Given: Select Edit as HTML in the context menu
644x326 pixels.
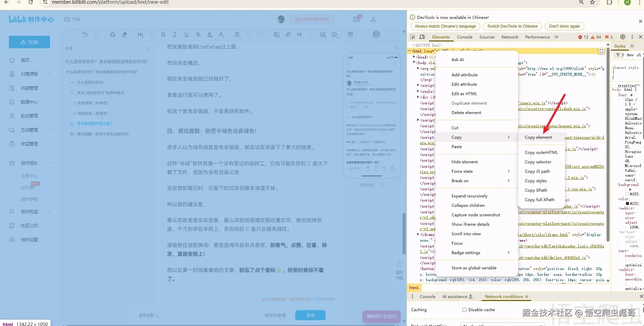Looking at the screenshot, I should tap(477, 94).
